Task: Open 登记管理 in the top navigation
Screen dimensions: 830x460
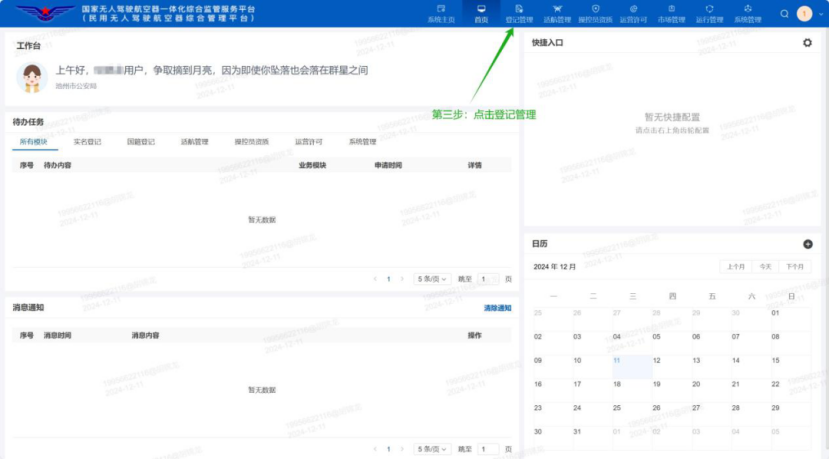Action: coord(519,13)
